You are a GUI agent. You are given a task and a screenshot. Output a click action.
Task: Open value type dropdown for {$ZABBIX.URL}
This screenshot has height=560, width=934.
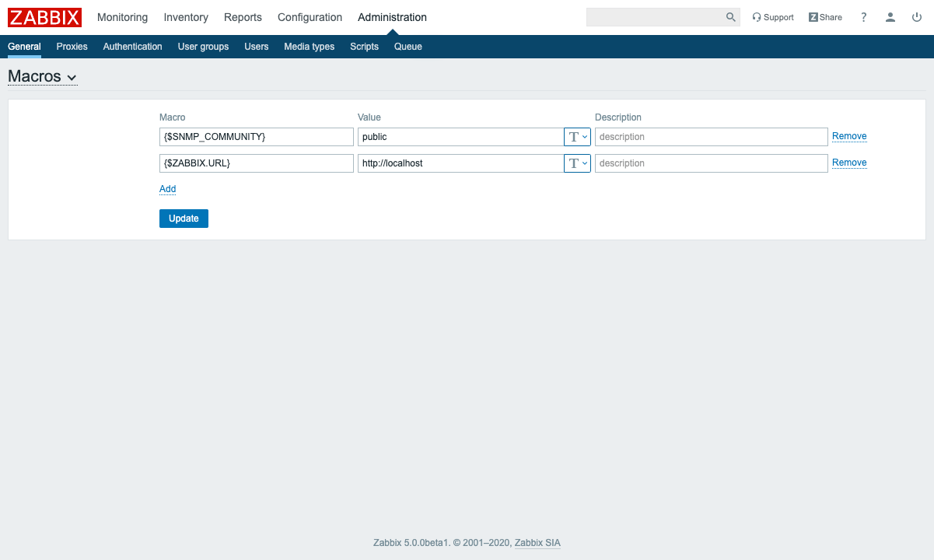point(577,163)
